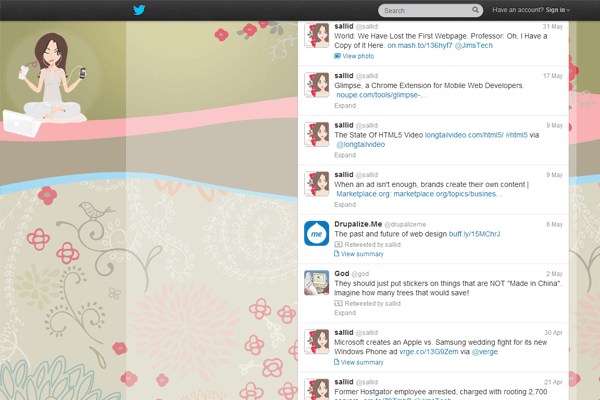Click View summary on Drupalize.Me tweet
Viewport: 600px width, 400px height.
point(362,254)
